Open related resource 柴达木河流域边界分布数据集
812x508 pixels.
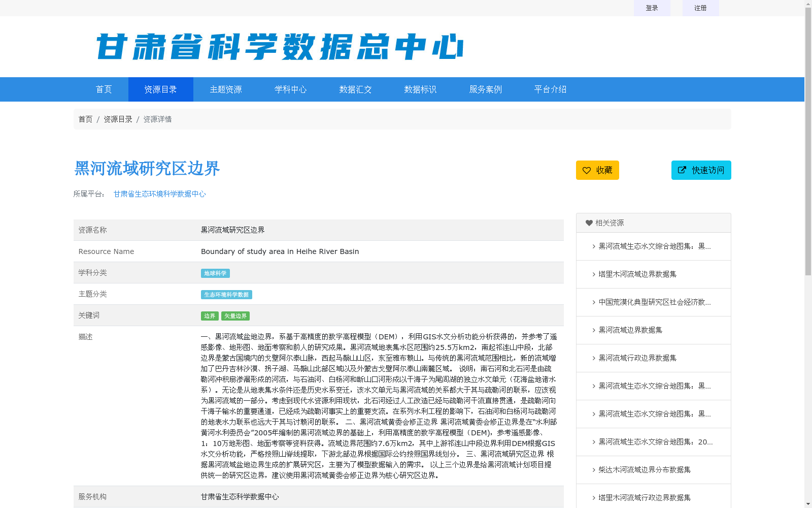(x=645, y=470)
